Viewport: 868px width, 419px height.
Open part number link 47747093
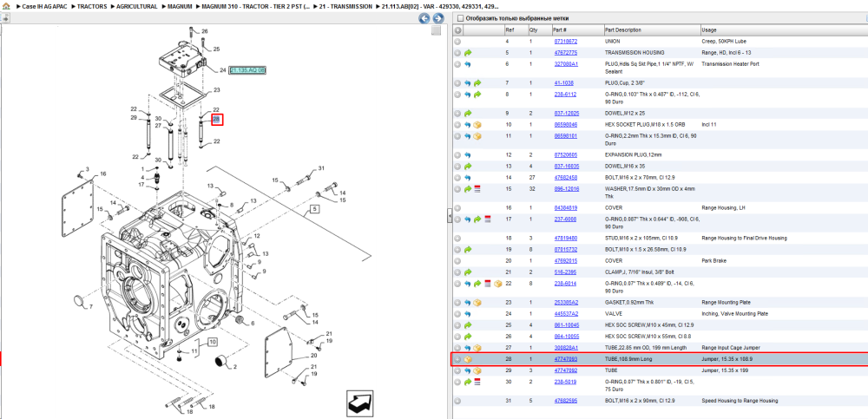(566, 359)
